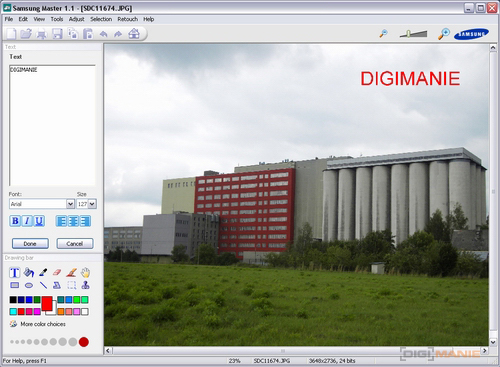Select the smallest brush size dot
The width and height of the screenshot is (500, 367).
tap(12, 342)
